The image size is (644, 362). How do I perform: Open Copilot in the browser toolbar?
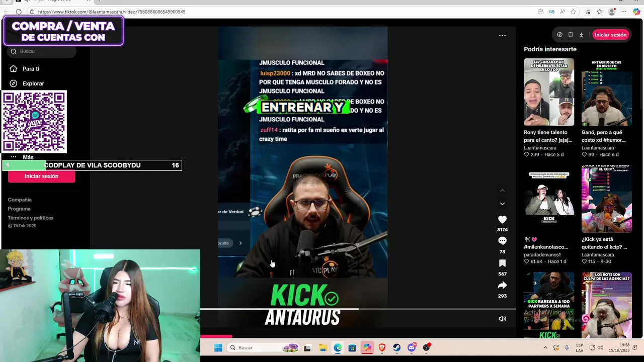636,12
